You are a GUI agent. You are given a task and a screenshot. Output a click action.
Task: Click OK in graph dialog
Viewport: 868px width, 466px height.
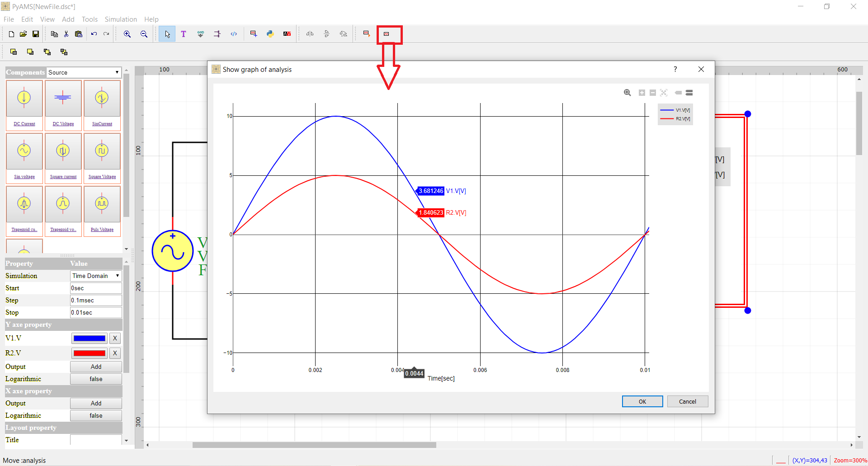[642, 401]
